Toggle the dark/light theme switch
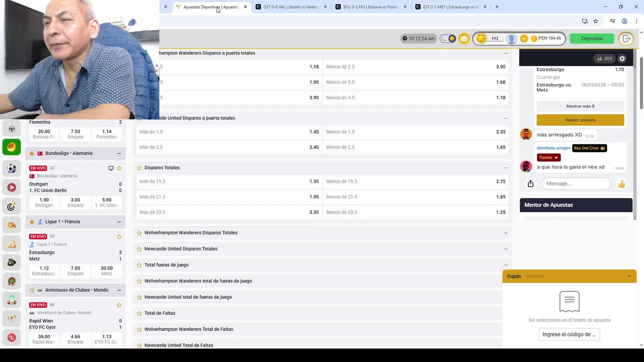644x362 pixels. point(447,39)
